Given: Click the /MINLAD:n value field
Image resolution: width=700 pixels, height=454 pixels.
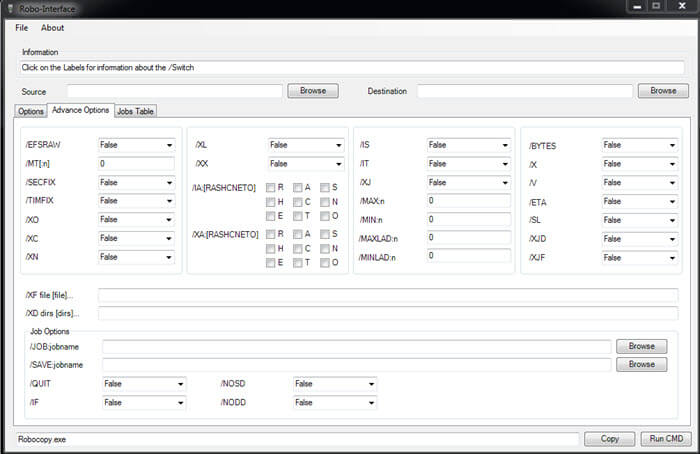Looking at the screenshot, I should [x=469, y=255].
